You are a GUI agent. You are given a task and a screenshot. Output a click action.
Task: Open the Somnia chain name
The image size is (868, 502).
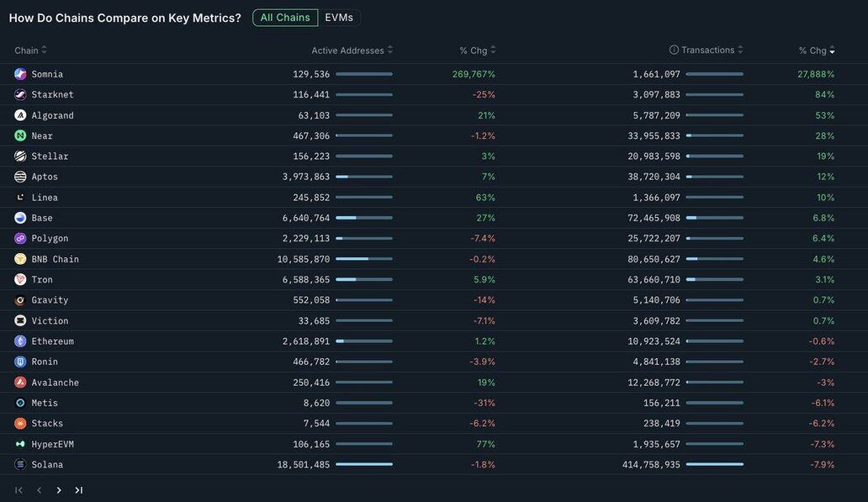[x=47, y=74]
